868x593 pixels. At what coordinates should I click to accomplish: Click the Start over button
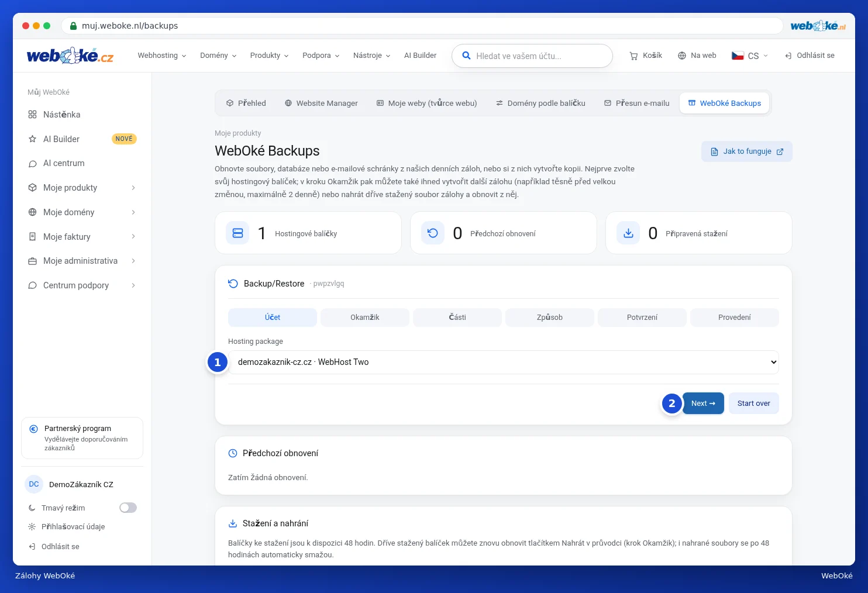click(754, 404)
